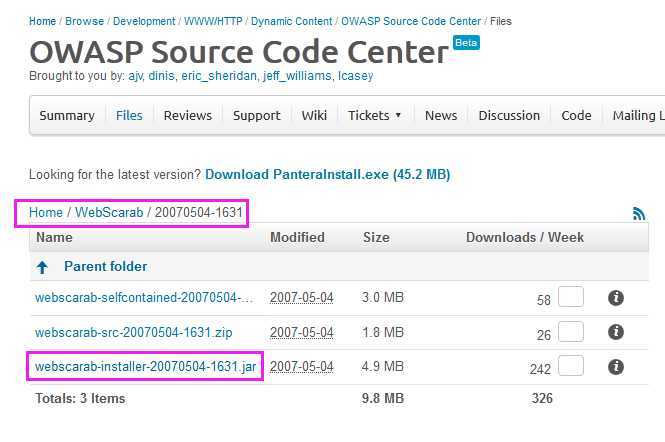Open the Files tab
This screenshot has height=442, width=665.
129,116
